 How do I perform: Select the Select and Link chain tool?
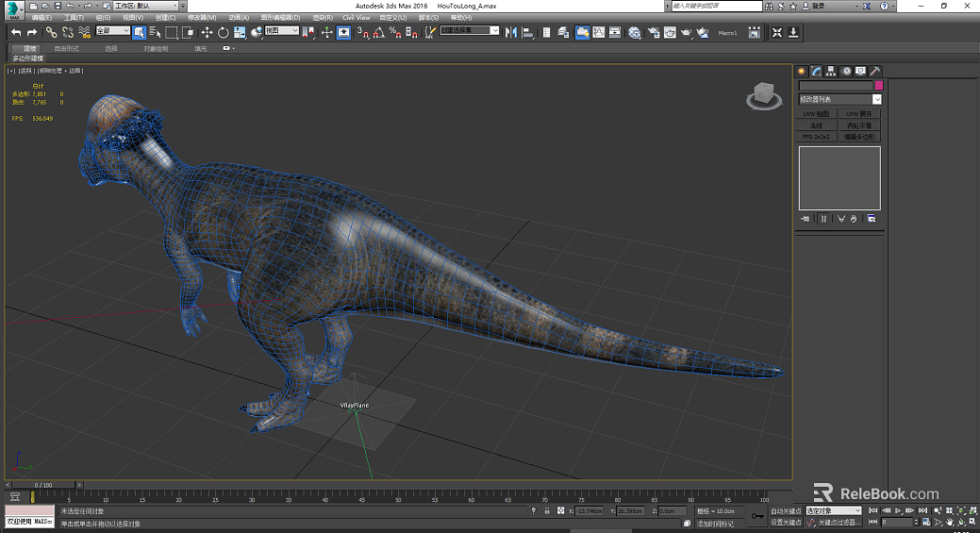tap(51, 32)
